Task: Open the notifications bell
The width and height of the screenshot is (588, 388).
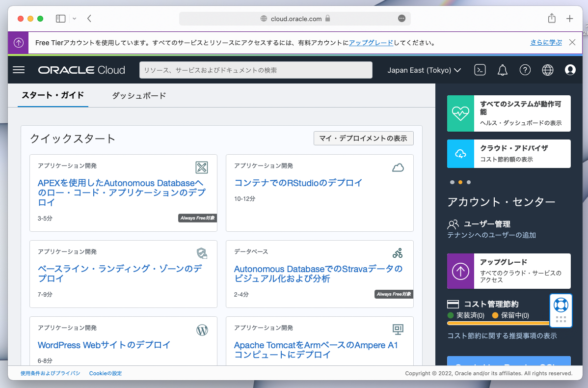Action: point(502,70)
